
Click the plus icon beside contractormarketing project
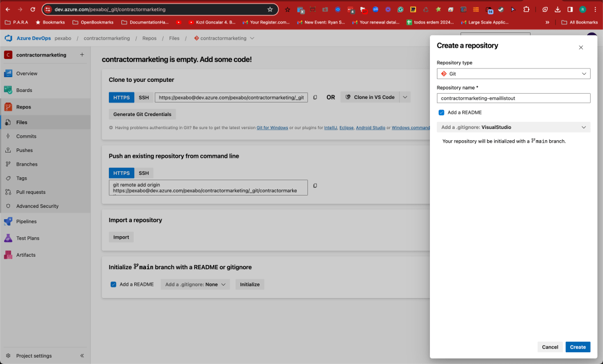tap(82, 55)
